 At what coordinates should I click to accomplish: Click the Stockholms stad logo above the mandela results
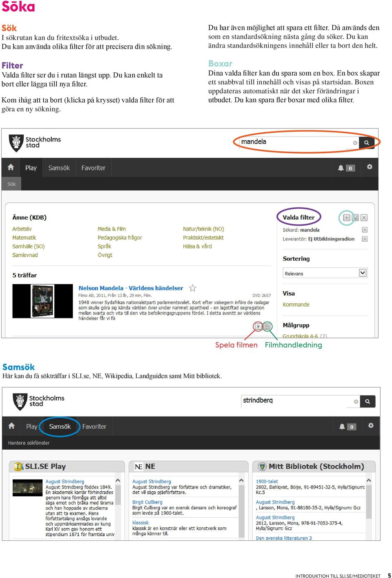(x=35, y=143)
